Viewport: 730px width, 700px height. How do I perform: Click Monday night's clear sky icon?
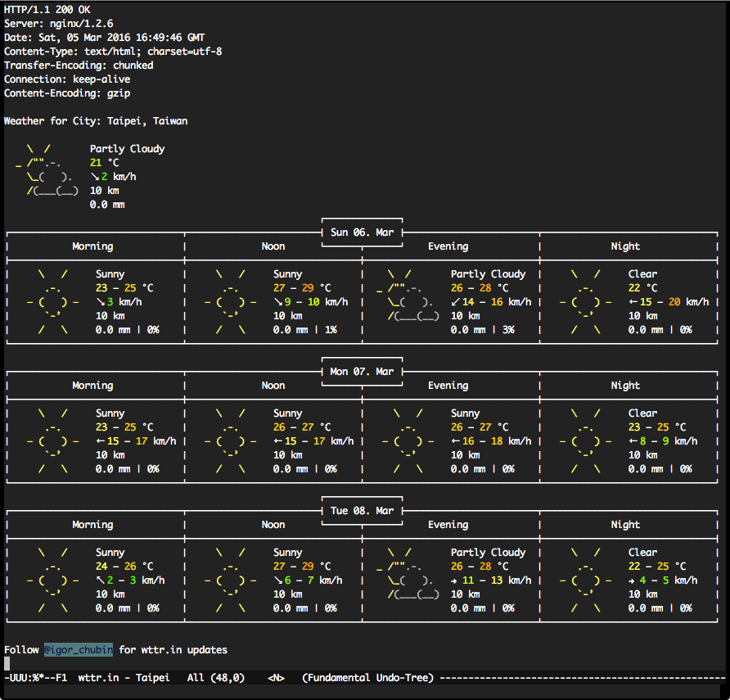coord(586,441)
